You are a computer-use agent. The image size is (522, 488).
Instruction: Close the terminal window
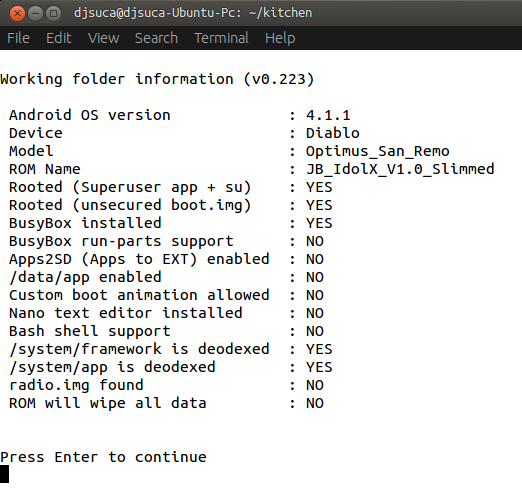point(17,14)
